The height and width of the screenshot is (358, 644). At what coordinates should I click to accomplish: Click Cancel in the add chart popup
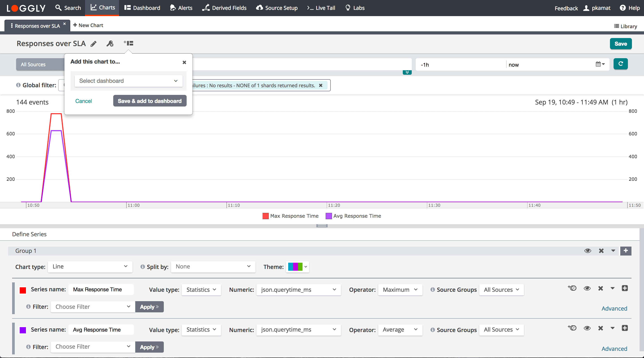coord(83,101)
